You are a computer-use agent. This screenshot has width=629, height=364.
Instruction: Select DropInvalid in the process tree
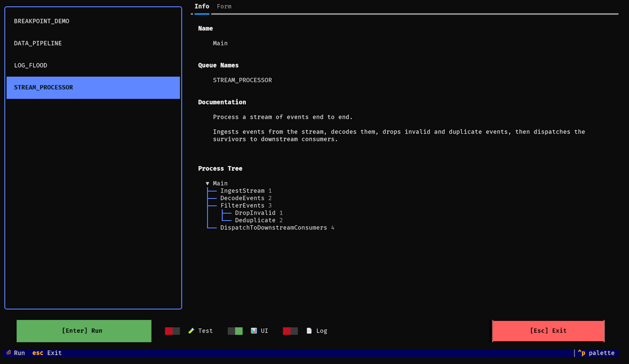pos(255,213)
